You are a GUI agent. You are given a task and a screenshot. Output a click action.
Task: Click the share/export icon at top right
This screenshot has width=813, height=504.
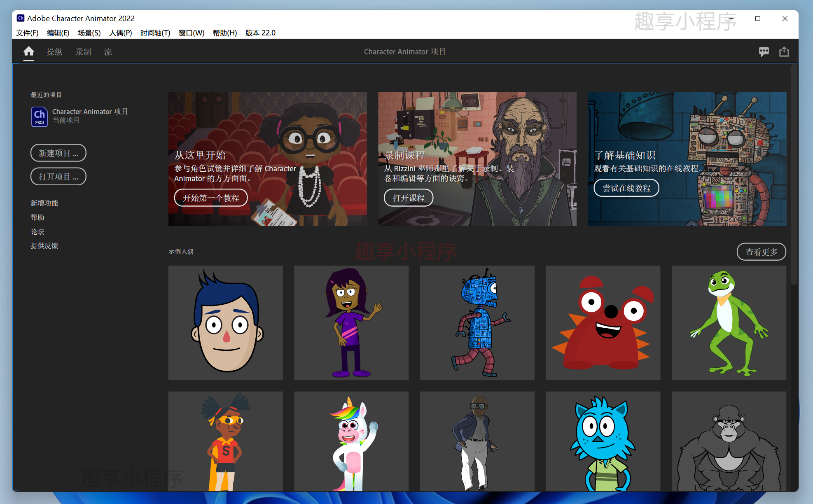(784, 51)
